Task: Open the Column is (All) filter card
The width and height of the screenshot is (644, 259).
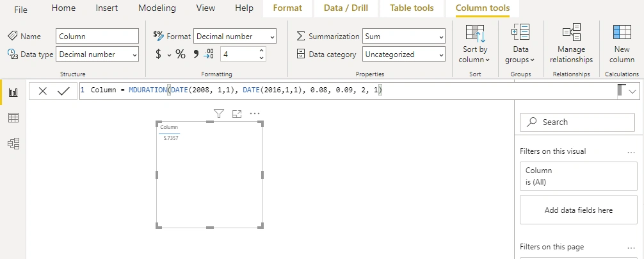Action: pyautogui.click(x=578, y=176)
